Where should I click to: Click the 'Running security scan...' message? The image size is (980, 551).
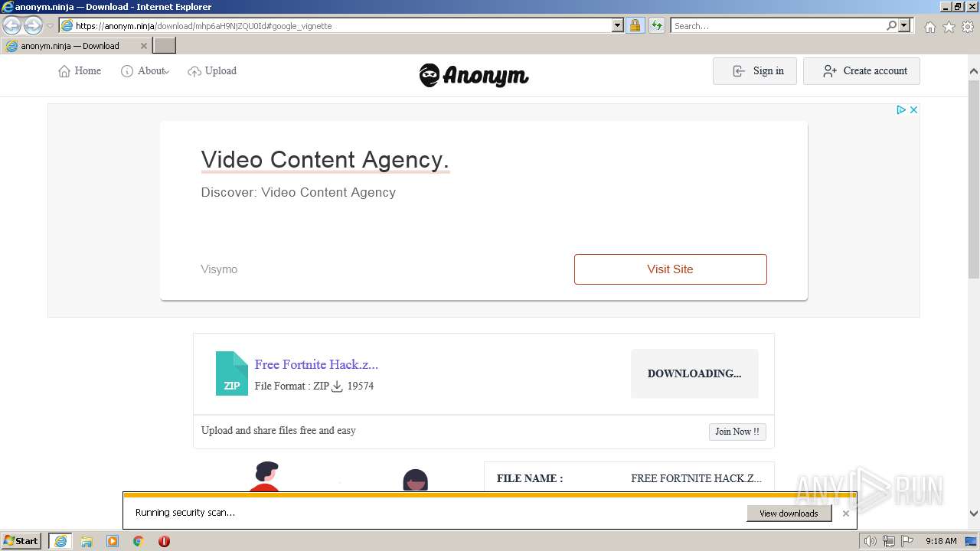185,513
